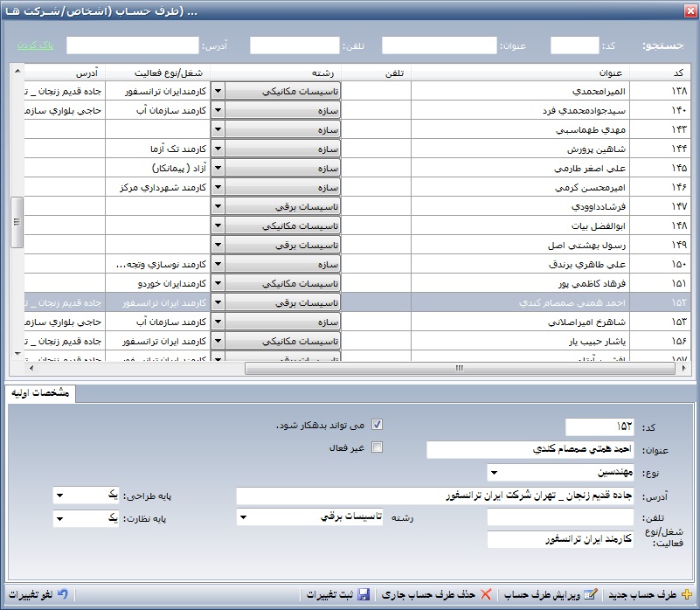Enable the 'غیر فعال' (inactive) checkbox
Viewport: 700px width, 610px height.
pos(378,447)
